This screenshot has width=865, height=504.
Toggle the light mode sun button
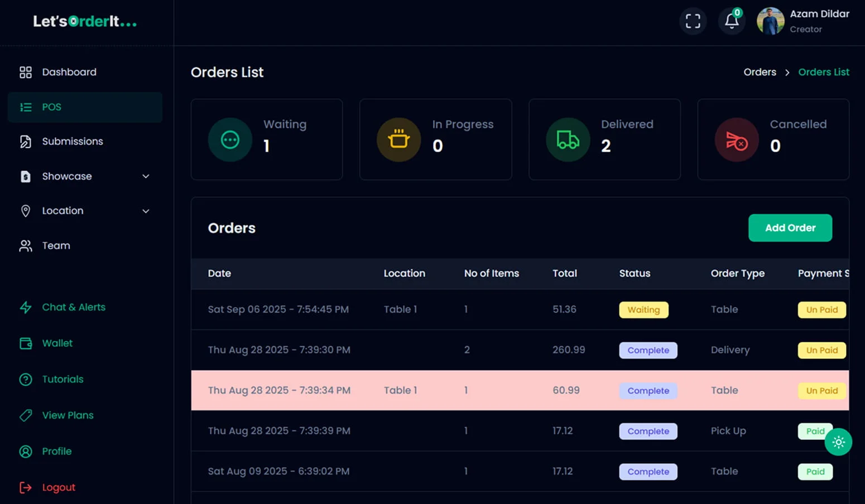(x=839, y=442)
